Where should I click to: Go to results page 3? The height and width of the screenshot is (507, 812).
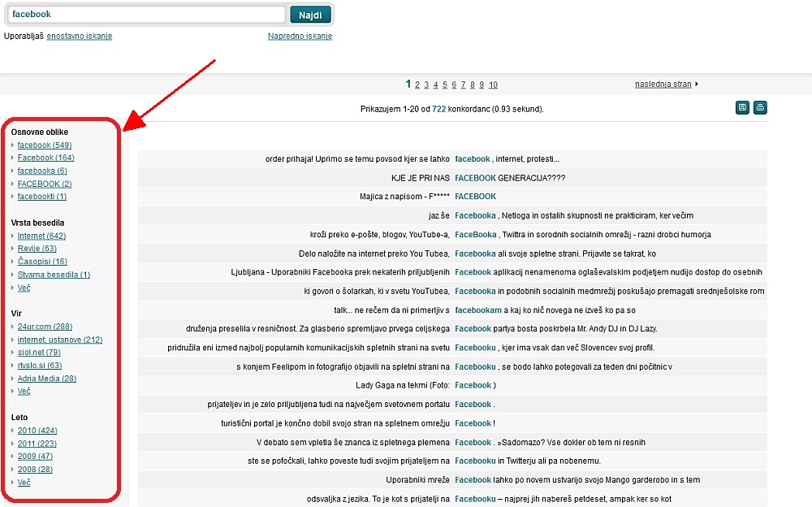pos(427,84)
